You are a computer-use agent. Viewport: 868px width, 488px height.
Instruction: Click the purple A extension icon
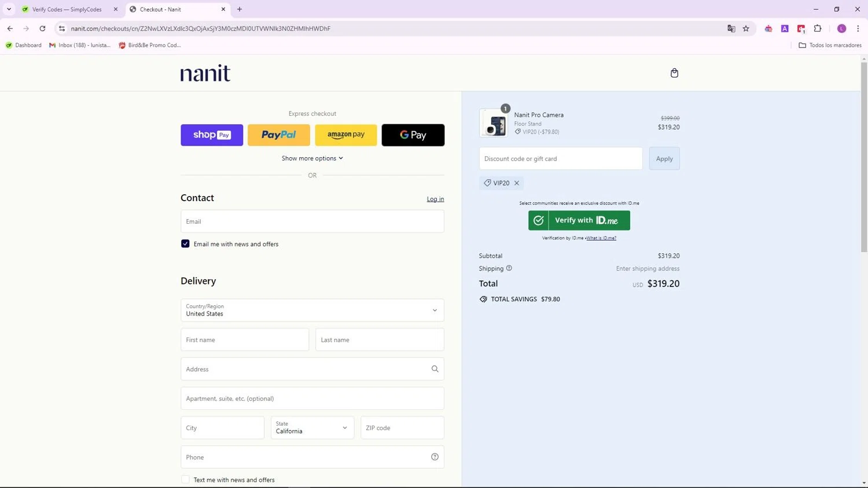[785, 28]
